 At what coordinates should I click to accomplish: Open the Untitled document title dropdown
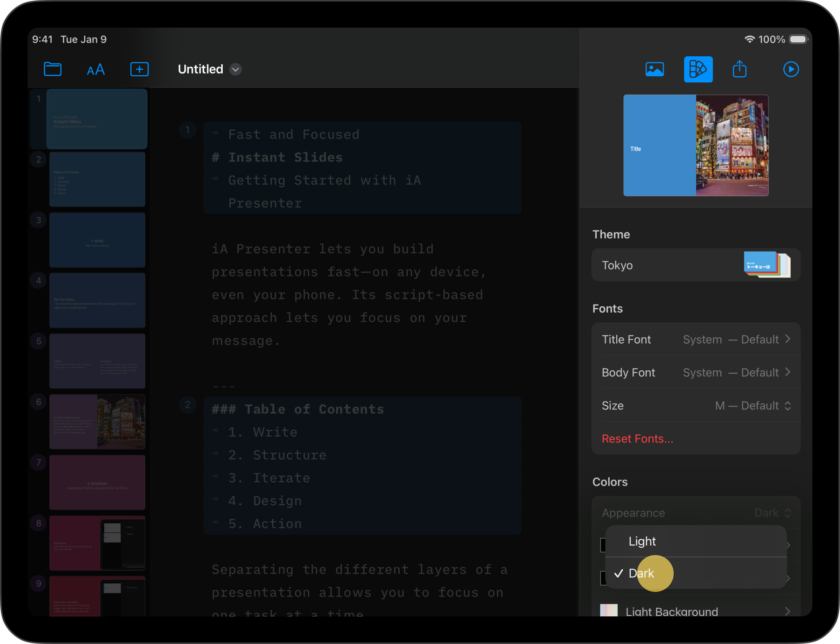[235, 69]
